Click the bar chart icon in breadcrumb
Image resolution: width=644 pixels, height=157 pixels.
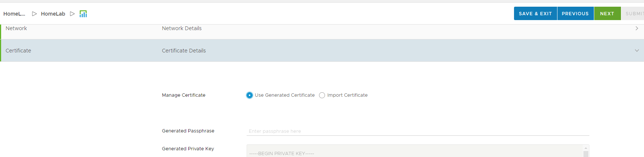tap(83, 14)
